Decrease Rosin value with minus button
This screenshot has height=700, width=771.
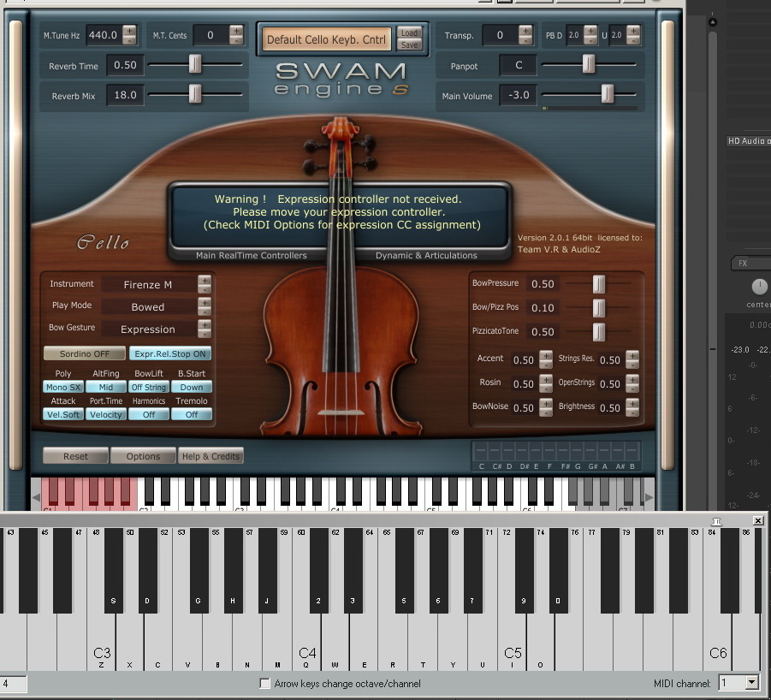[546, 389]
